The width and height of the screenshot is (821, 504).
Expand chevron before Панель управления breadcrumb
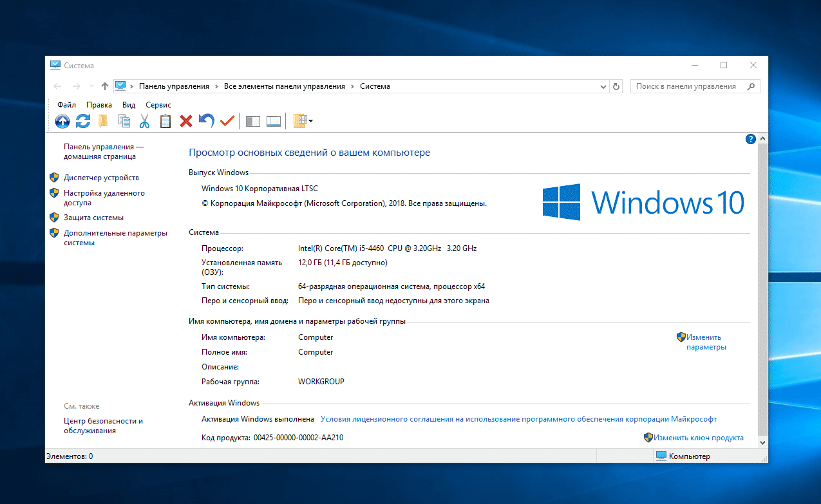(132, 86)
